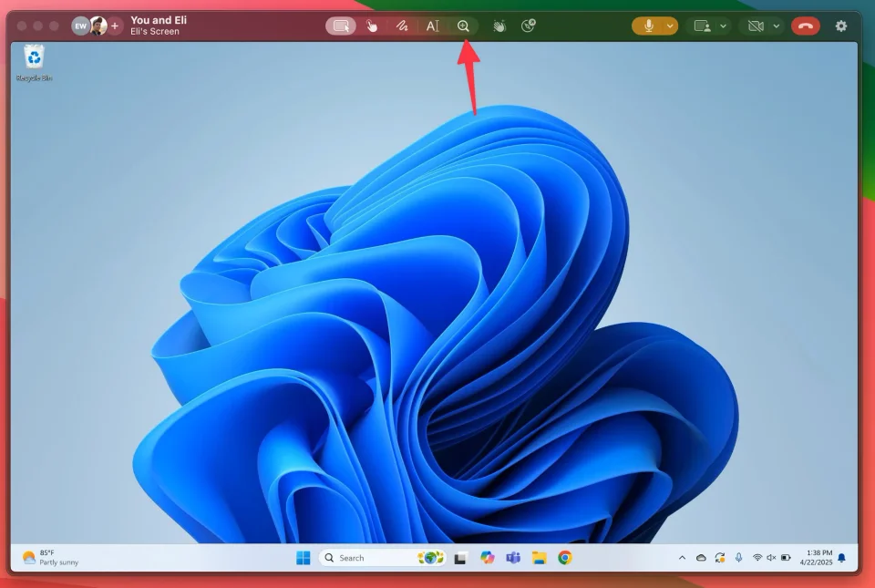This screenshot has height=588, width=875.
Task: Mute the microphone in the call toolbar
Action: [648, 26]
